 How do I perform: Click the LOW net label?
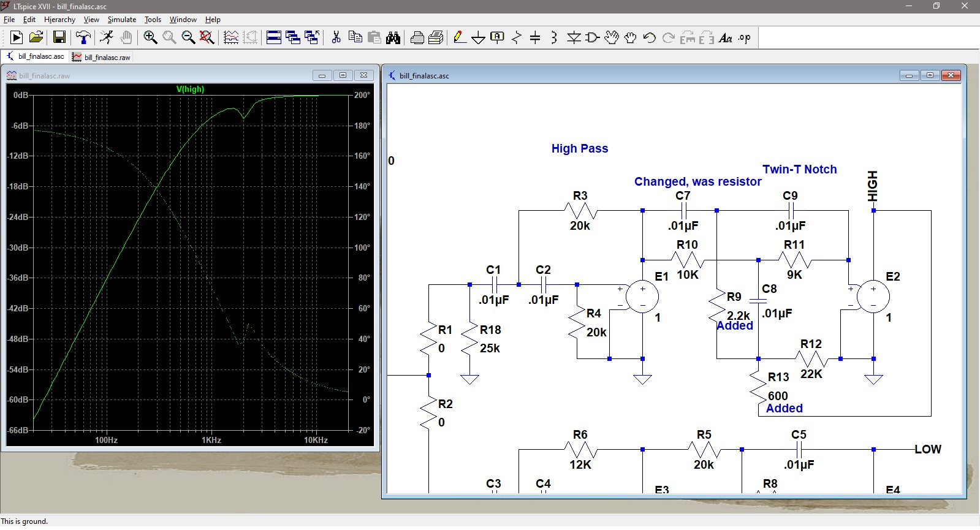(x=928, y=449)
